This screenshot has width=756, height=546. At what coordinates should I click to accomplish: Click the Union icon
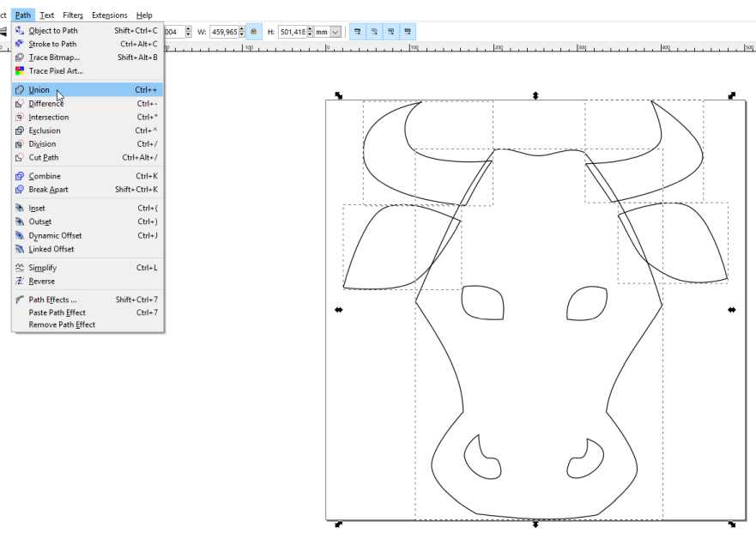pos(19,90)
